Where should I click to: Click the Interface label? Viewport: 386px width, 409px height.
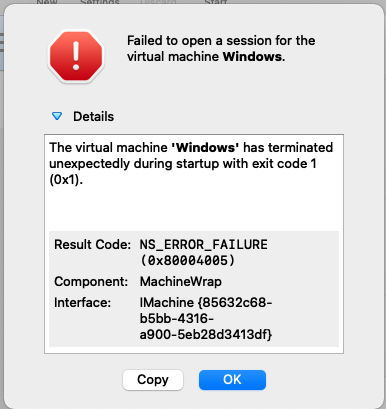pos(82,302)
